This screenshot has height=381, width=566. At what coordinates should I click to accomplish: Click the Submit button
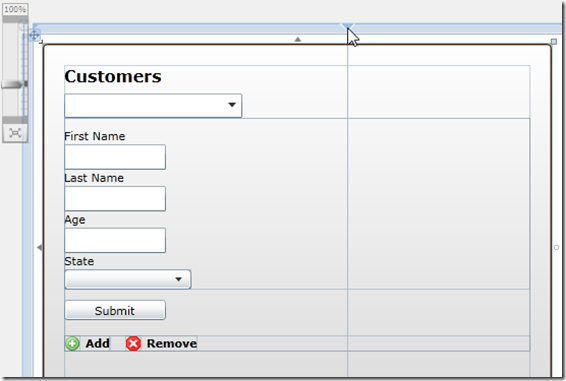point(115,310)
